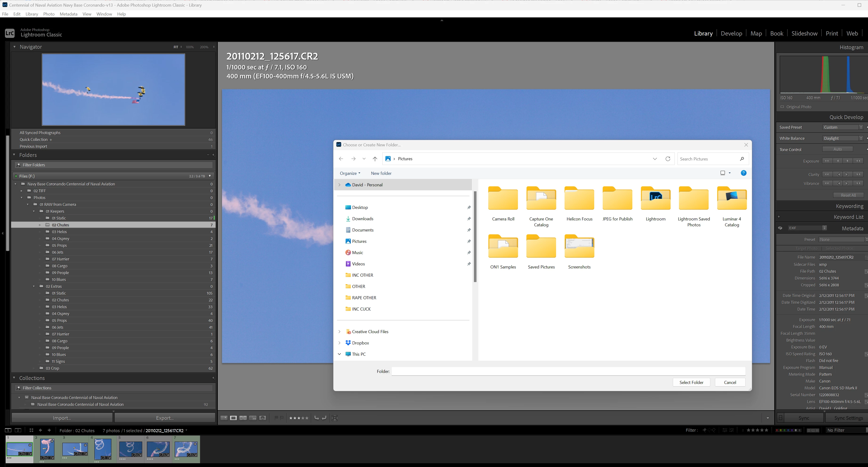This screenshot has width=868, height=467.
Task: Click the Select Folder button
Action: tap(691, 382)
